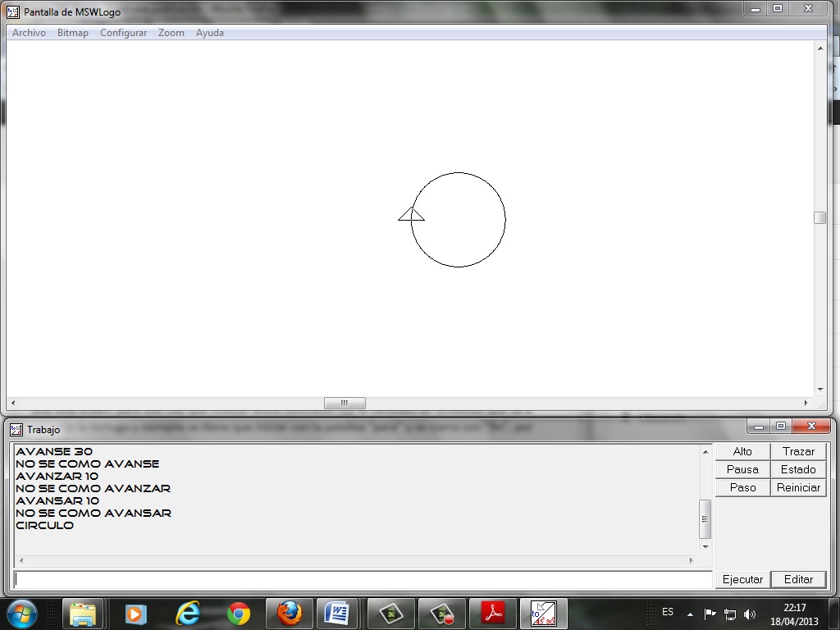Screen dimensions: 840x630
Task: Open the Zoom menu
Action: [x=171, y=33]
